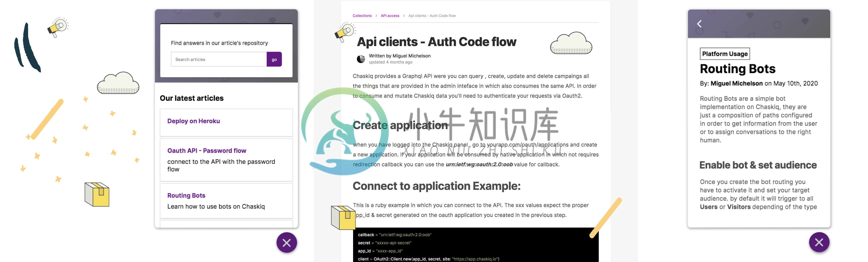Screen dimensions: 868x262
Task: Close the left help widget with X button
Action: (286, 243)
